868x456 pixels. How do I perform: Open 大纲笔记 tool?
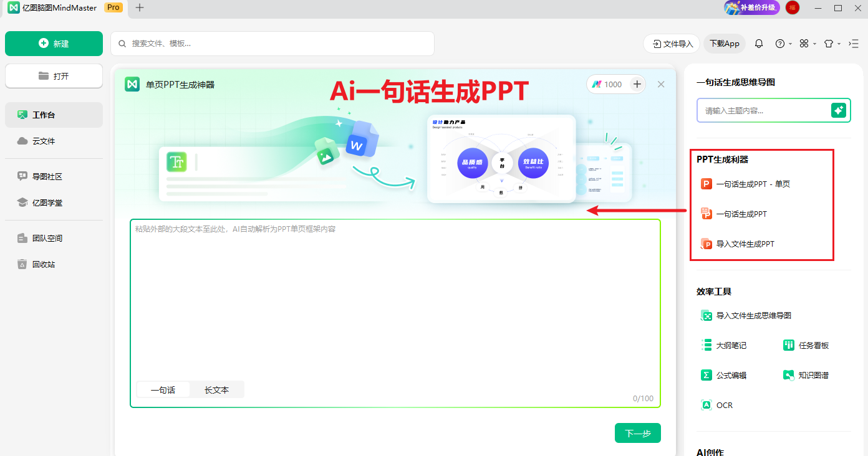click(724, 345)
